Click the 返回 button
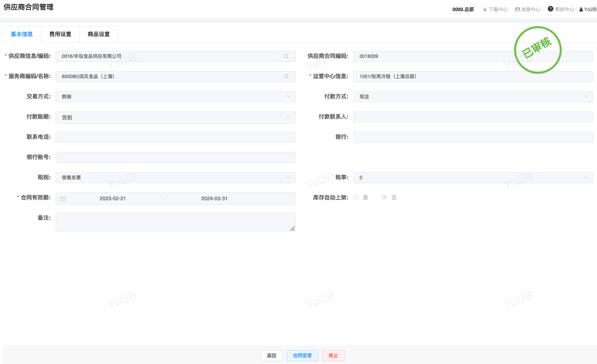The height and width of the screenshot is (364, 597). 271,356
